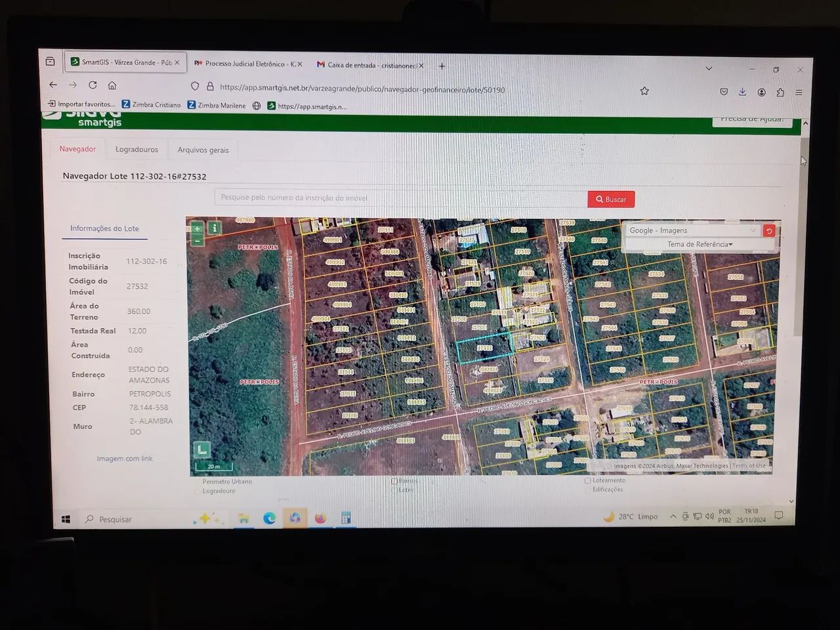Open the Firefox account menu
Image resolution: width=840 pixels, height=630 pixels.
(x=761, y=93)
